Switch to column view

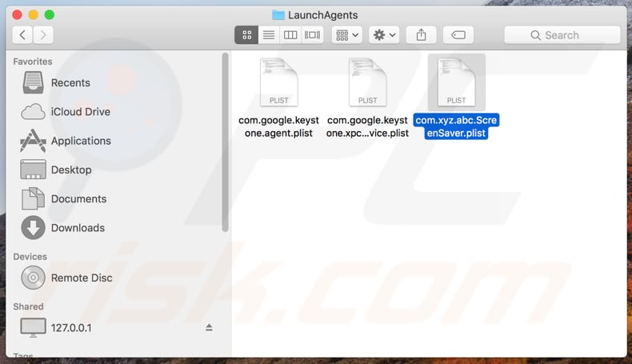pyautogui.click(x=290, y=35)
